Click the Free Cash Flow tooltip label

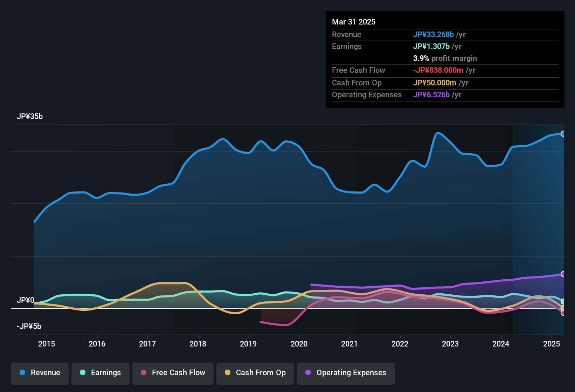click(x=359, y=70)
